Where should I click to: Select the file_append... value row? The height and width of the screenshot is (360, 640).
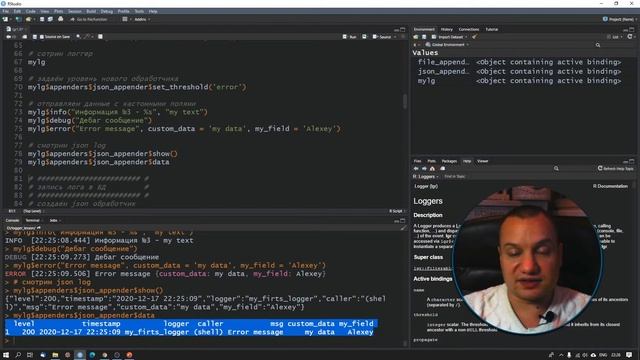pos(523,62)
